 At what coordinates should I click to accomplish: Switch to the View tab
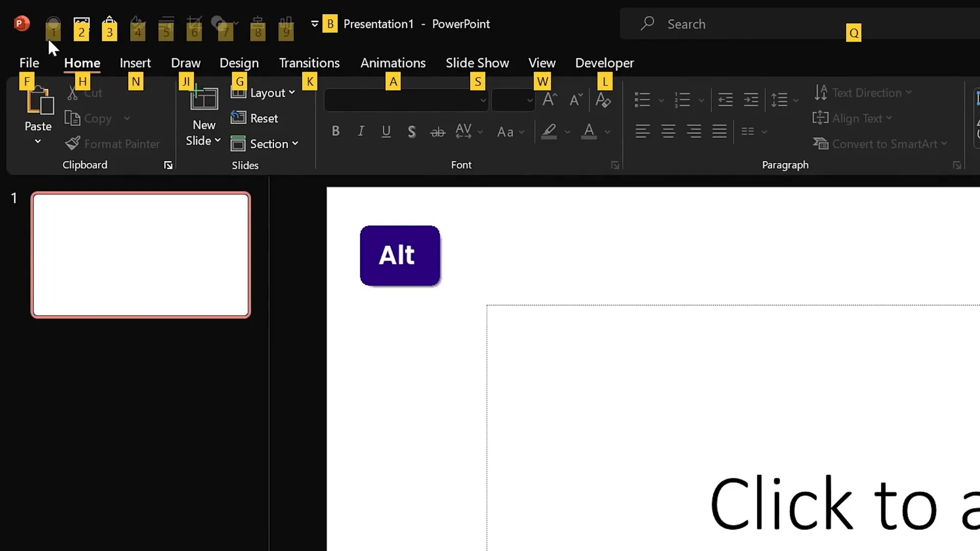(542, 63)
